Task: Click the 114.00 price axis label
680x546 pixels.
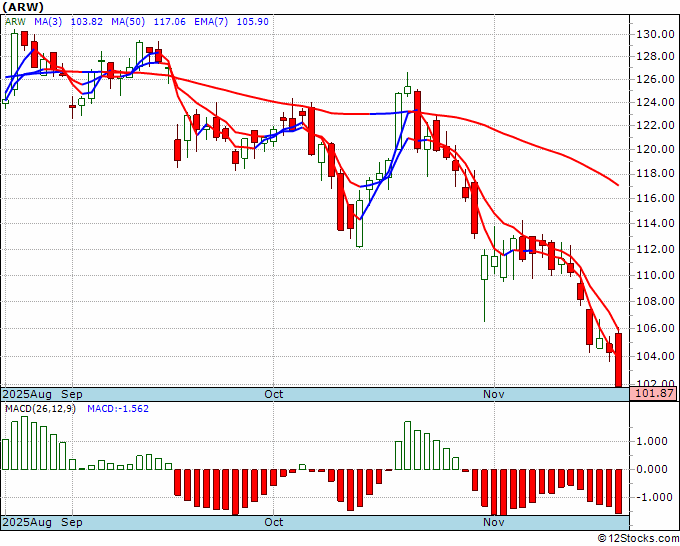Action: [x=655, y=223]
